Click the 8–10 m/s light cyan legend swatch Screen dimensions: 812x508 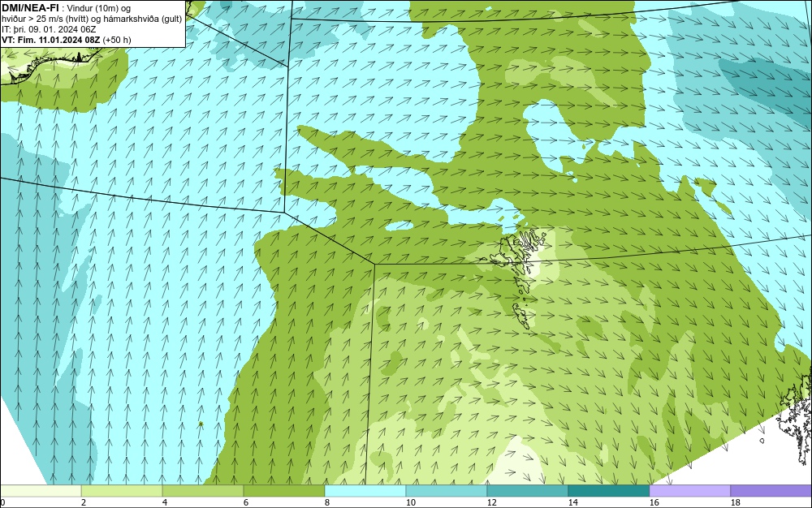(x=365, y=490)
